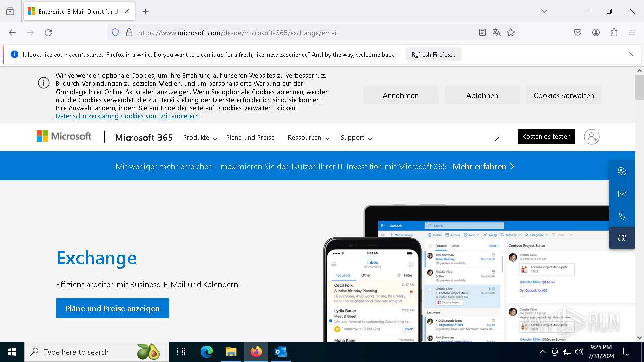
Task: Expand the Support menu
Action: pos(356,138)
